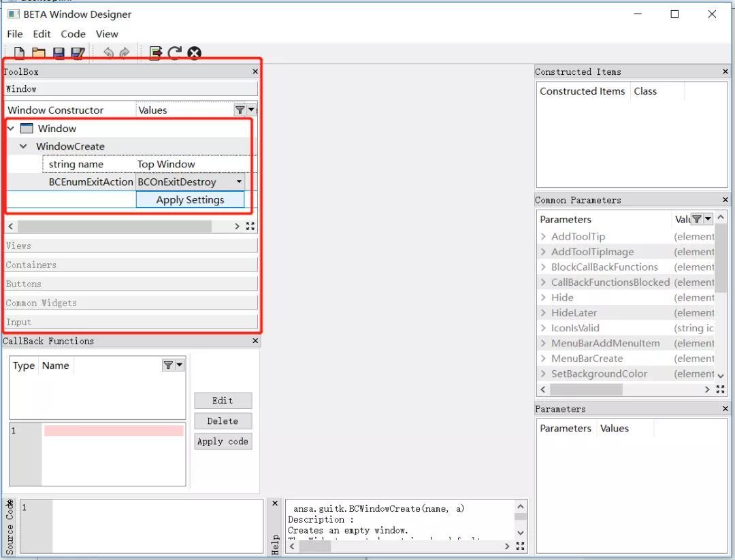This screenshot has height=560, width=735.
Task: Open the Containers toolbox section
Action: point(131,265)
